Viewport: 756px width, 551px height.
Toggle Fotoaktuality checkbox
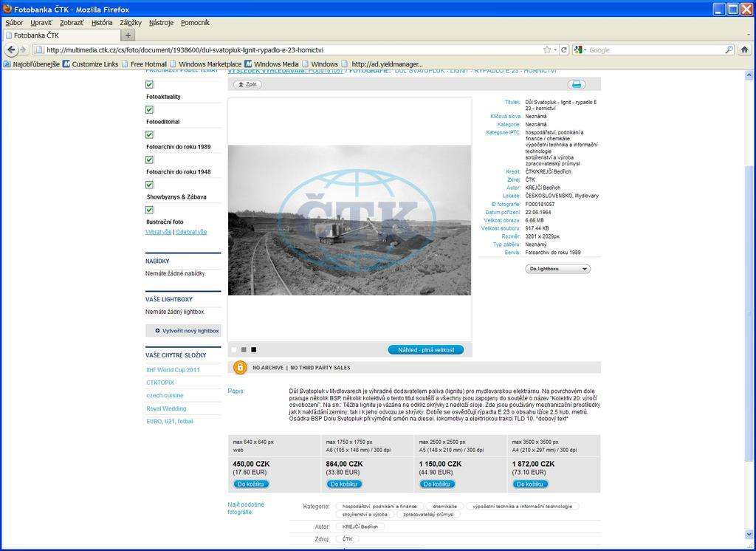point(149,84)
